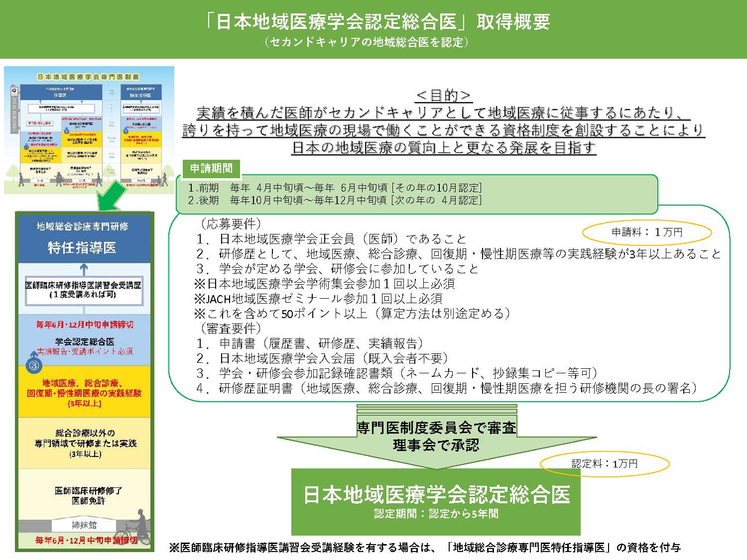
Task: Click the 学会認定総合医 label in left panel
Action: coord(85,341)
